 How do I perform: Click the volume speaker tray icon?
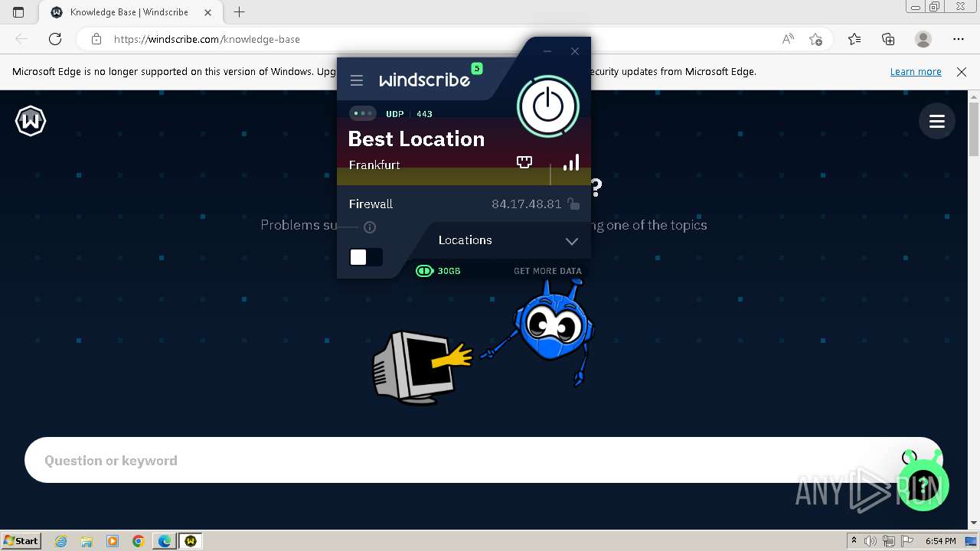coord(870,541)
